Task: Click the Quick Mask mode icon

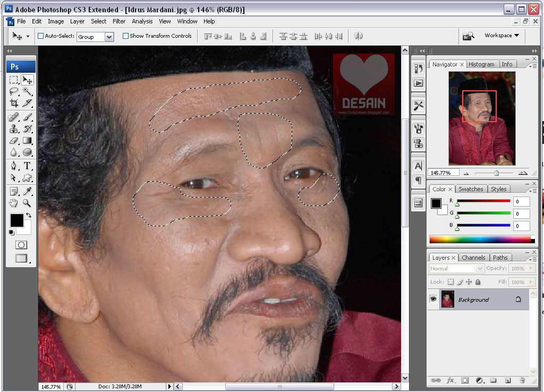Action: 21,245
